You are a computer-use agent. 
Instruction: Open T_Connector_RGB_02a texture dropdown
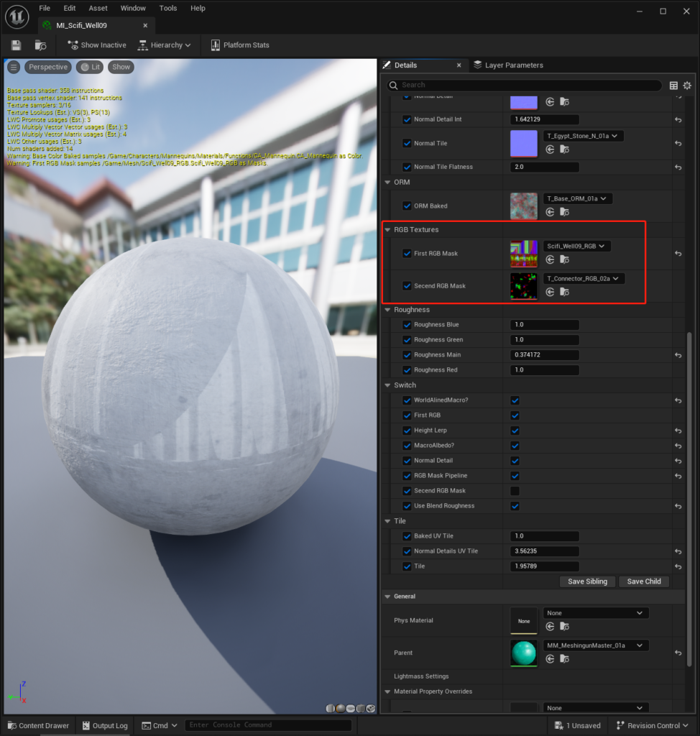tap(584, 278)
